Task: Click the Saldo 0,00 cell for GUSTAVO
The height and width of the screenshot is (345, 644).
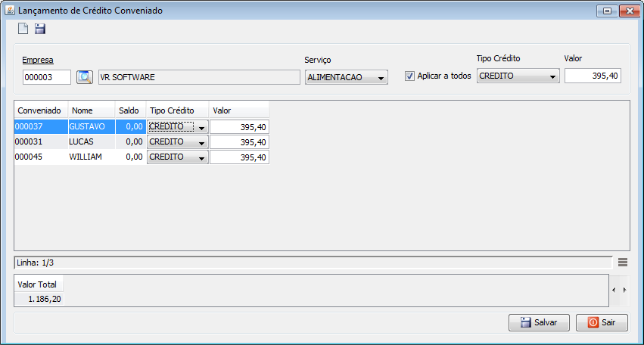Action: 131,127
